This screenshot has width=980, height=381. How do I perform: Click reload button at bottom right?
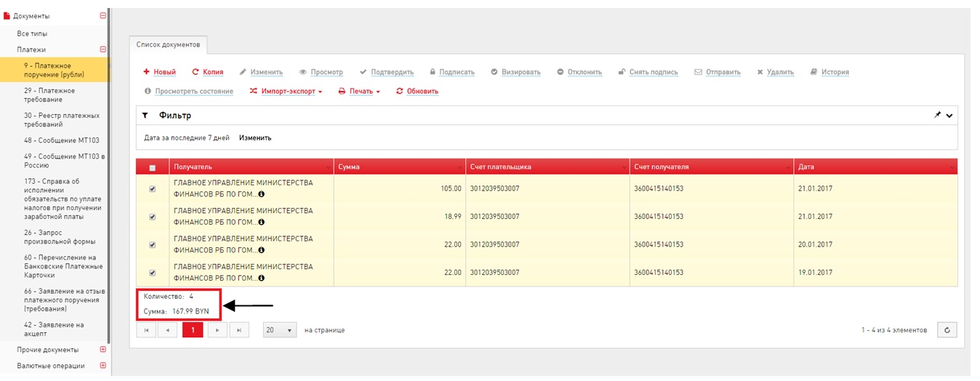pos(947,330)
